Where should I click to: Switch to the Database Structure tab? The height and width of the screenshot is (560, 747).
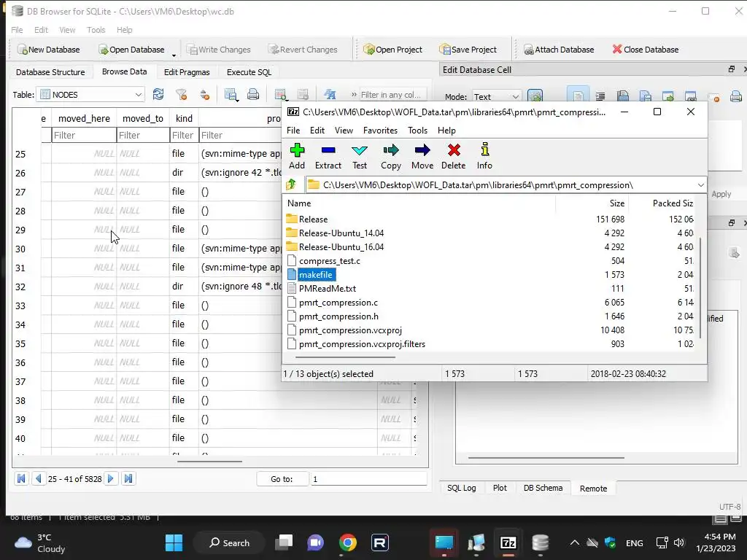point(50,72)
